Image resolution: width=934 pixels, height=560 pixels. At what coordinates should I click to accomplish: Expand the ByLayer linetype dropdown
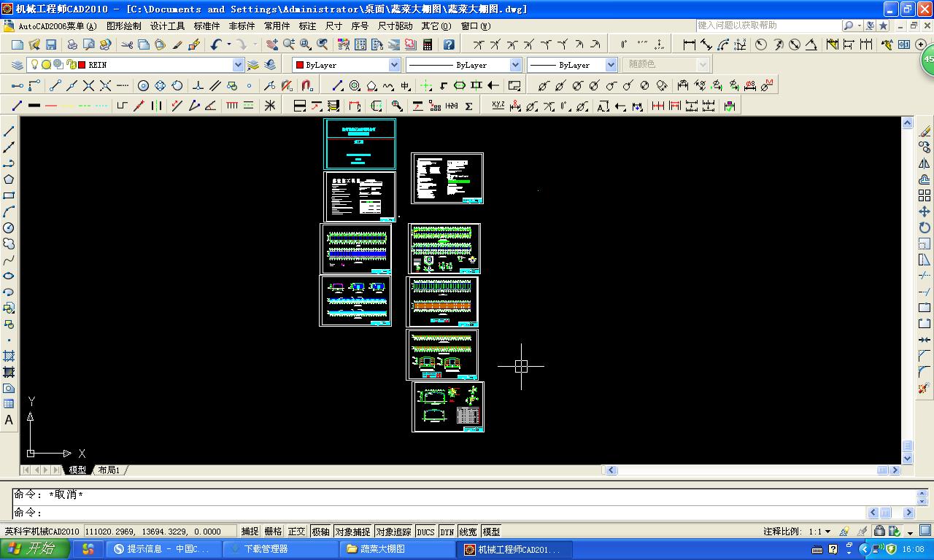click(x=515, y=65)
